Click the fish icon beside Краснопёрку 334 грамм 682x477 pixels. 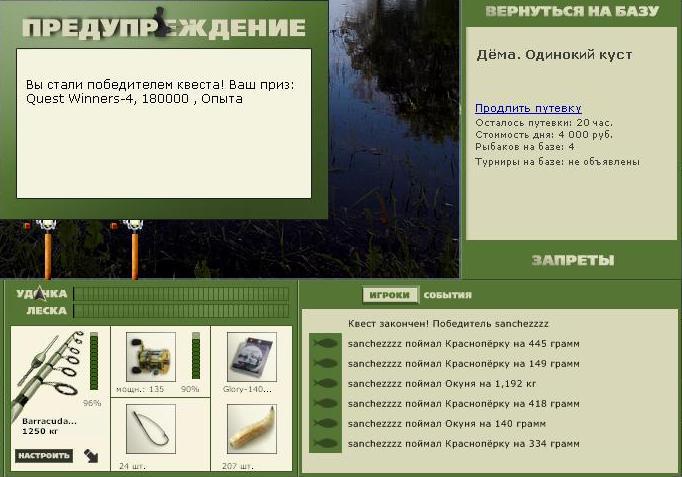click(x=325, y=444)
